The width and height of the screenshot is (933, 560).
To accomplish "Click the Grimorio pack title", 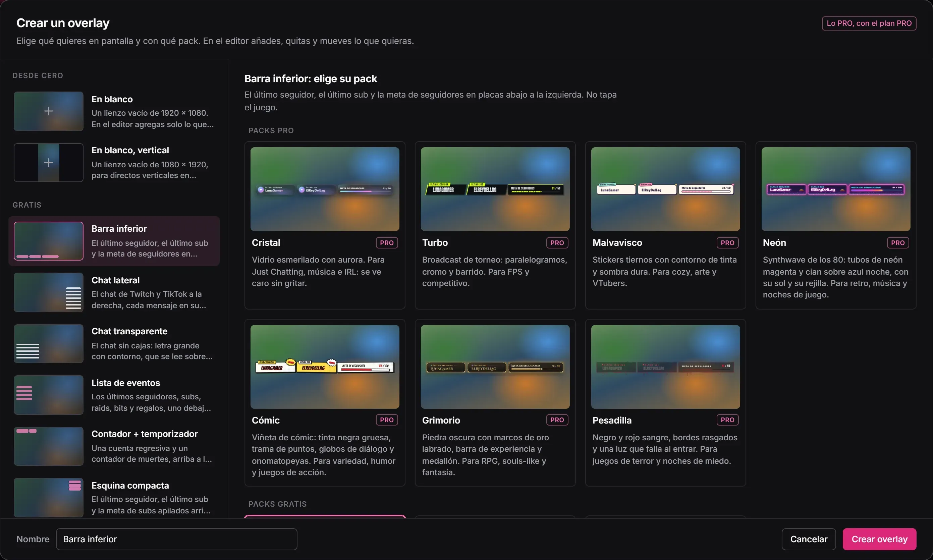I will pos(441,421).
